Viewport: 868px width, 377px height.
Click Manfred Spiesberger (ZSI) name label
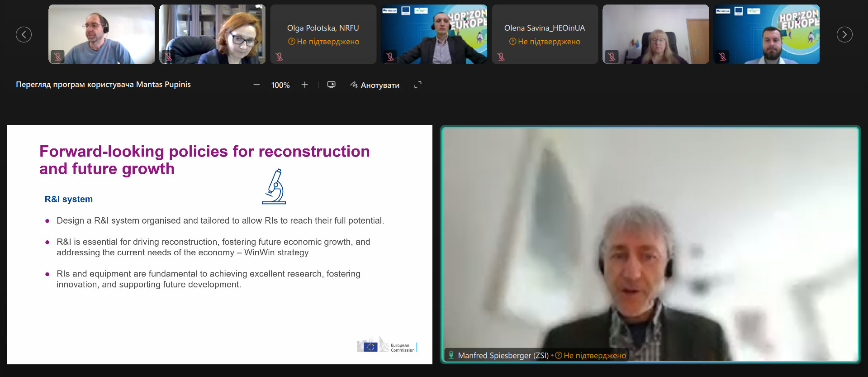coord(503,355)
